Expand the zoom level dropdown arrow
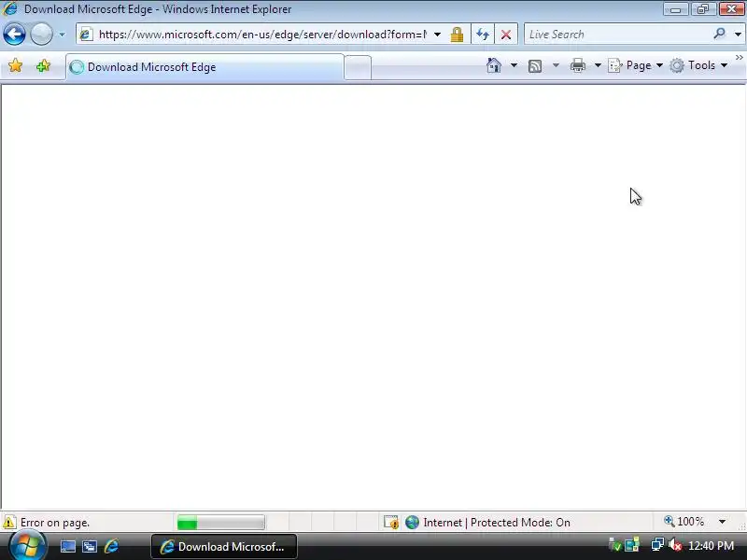Viewport: 747px width, 560px height. 722,522
